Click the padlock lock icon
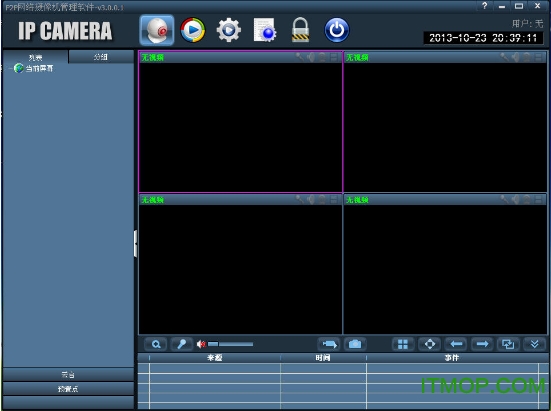Viewport: 551px width, 411px height. 300,30
